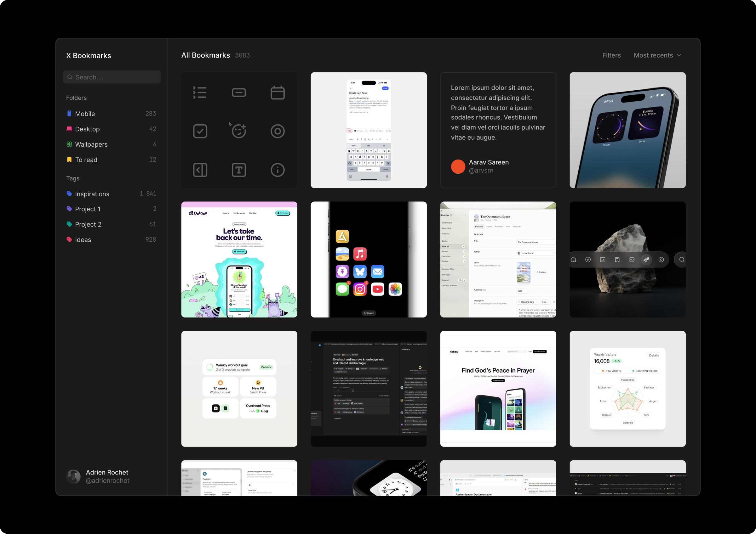Toggle the New visitors legend on the chart
This screenshot has height=534, width=756.
611,370
